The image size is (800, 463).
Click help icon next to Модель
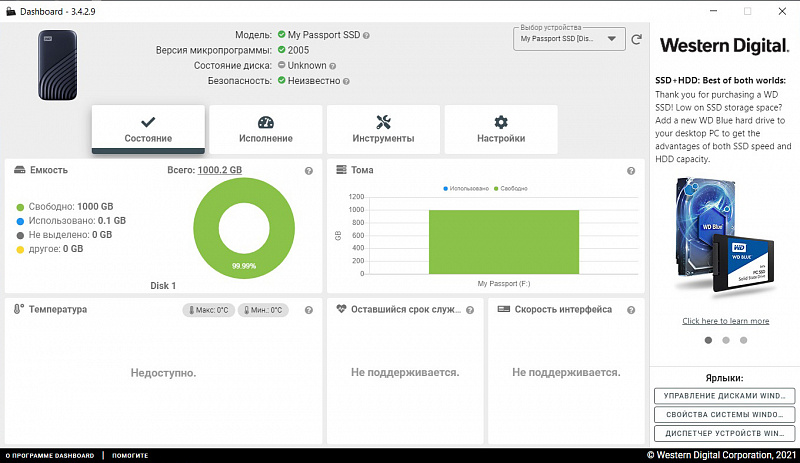coord(366,36)
